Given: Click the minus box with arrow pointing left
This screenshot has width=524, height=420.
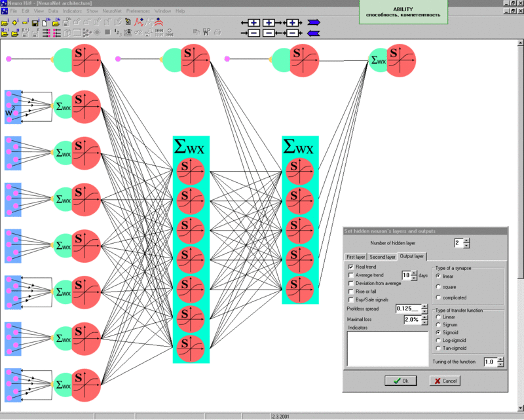Looking at the screenshot, I should click(272, 33).
